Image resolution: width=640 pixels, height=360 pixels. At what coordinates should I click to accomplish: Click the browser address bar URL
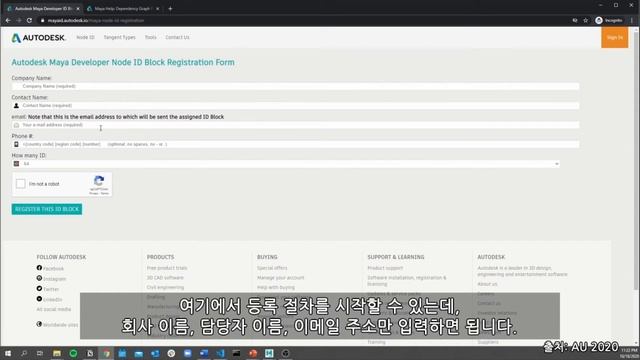[96, 20]
